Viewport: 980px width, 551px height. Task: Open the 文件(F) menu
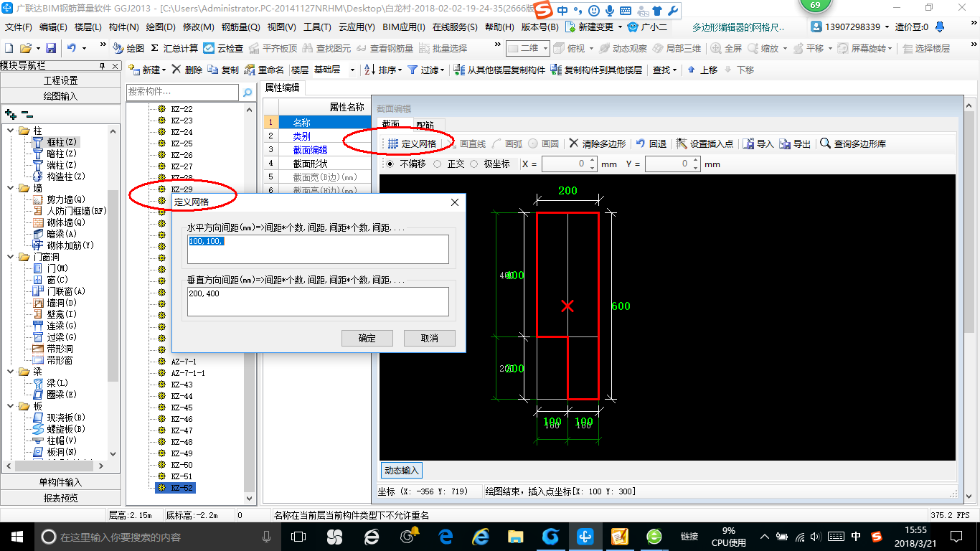pyautogui.click(x=19, y=27)
